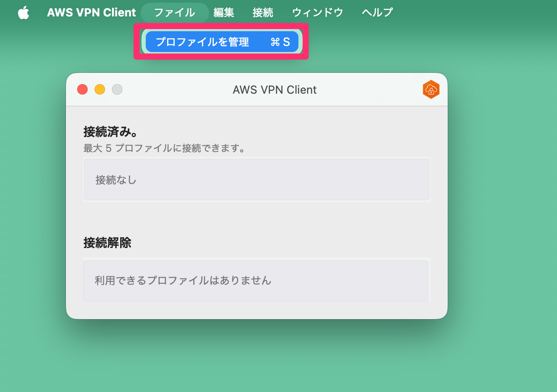Open the 編集 menu
The width and height of the screenshot is (557, 392).
224,13
